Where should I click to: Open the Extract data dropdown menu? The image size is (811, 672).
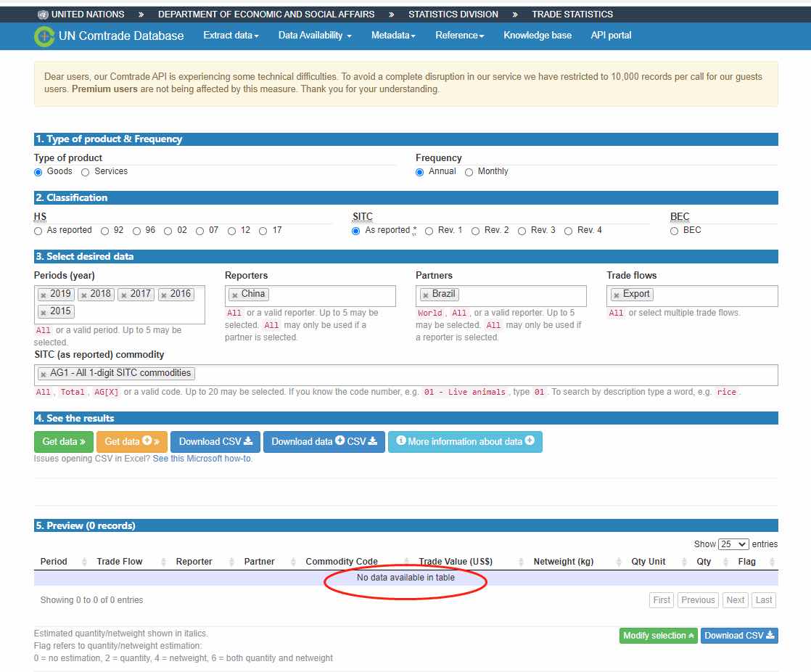coord(231,35)
